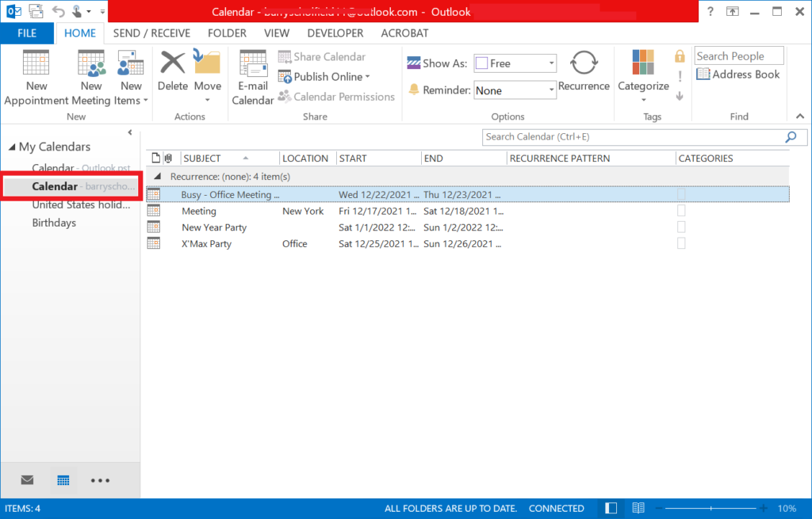Screen dimensions: 812x519
Task: Sort by the SUBJECT column header
Action: (230, 158)
